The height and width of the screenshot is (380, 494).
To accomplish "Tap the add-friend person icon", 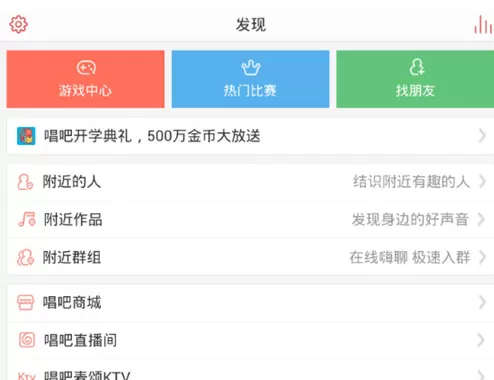I will tap(417, 67).
